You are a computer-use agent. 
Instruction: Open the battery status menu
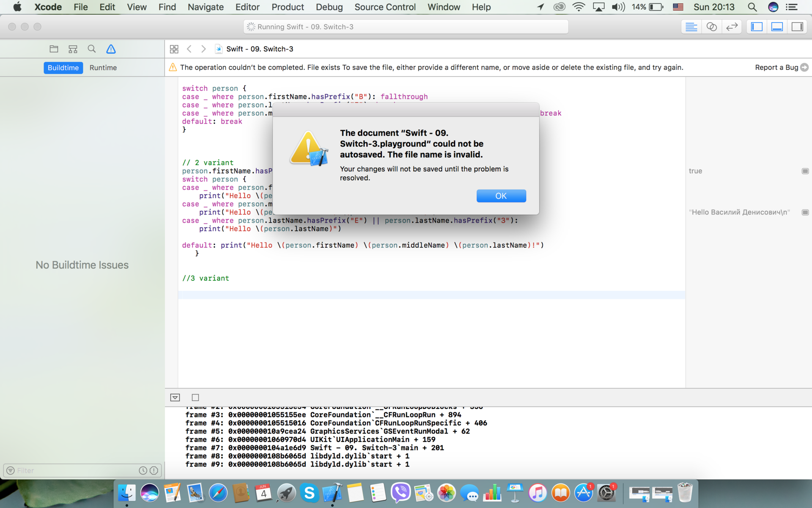pyautogui.click(x=647, y=7)
